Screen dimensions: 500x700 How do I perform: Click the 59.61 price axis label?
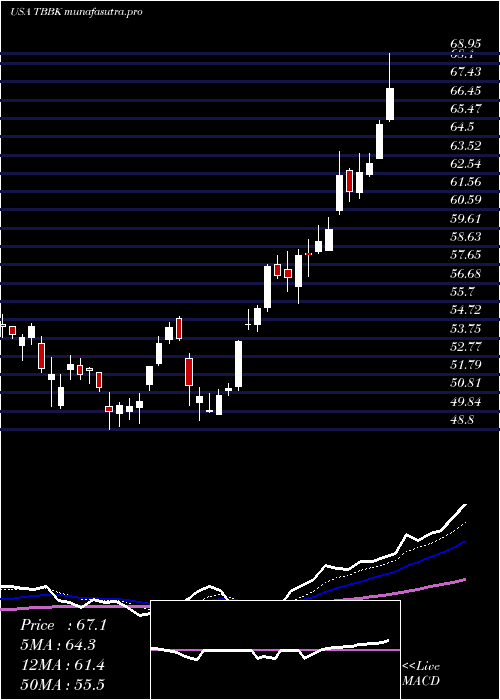point(466,219)
